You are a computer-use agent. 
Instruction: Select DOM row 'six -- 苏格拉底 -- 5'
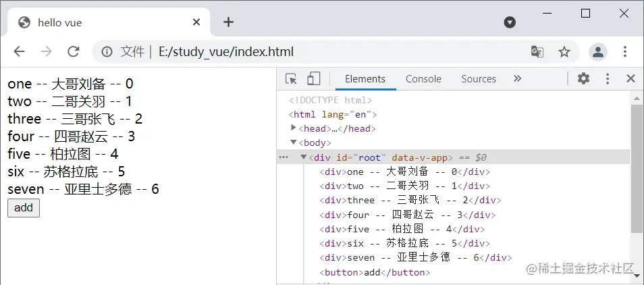(x=404, y=244)
